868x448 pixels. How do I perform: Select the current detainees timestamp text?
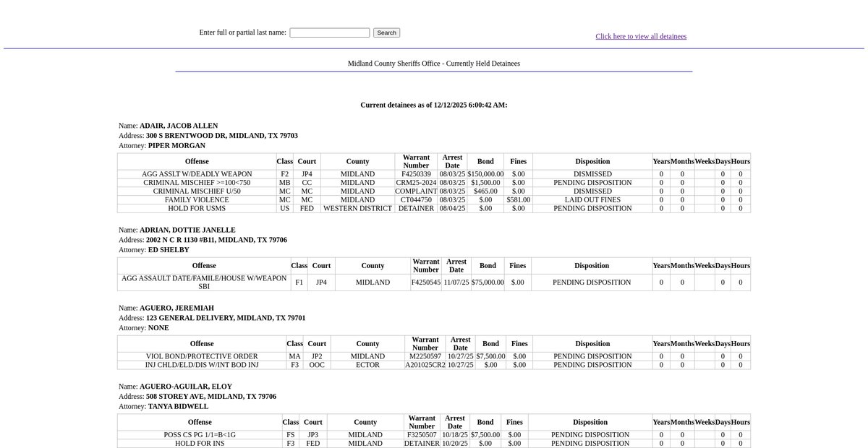[x=433, y=105]
